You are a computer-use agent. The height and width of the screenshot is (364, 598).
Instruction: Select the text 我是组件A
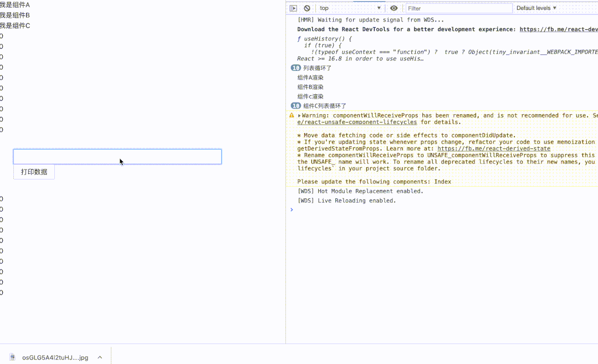click(15, 5)
